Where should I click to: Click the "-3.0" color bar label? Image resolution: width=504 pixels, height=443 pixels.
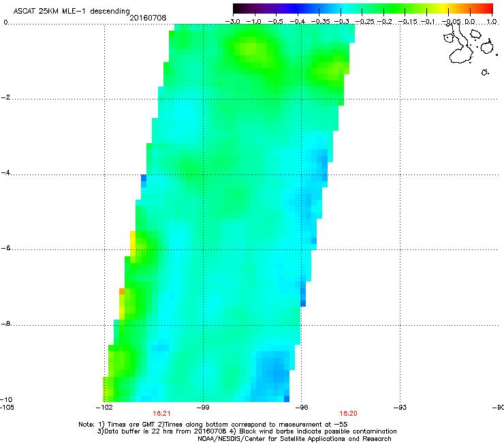click(x=232, y=22)
